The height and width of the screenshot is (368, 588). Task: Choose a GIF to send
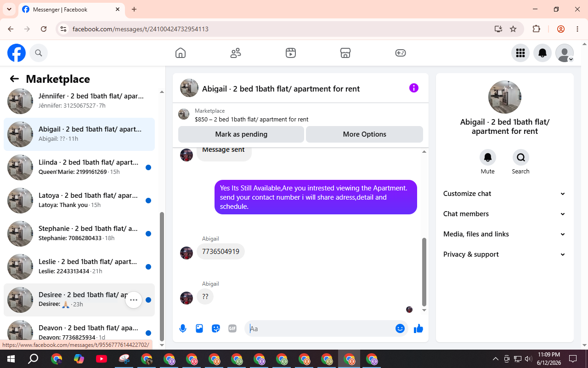[232, 328]
